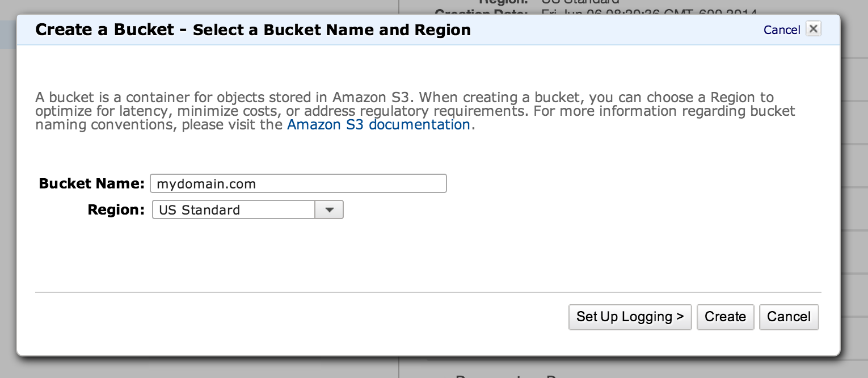Click the 'Bucket Name:' field label
The height and width of the screenshot is (378, 868).
(x=92, y=184)
